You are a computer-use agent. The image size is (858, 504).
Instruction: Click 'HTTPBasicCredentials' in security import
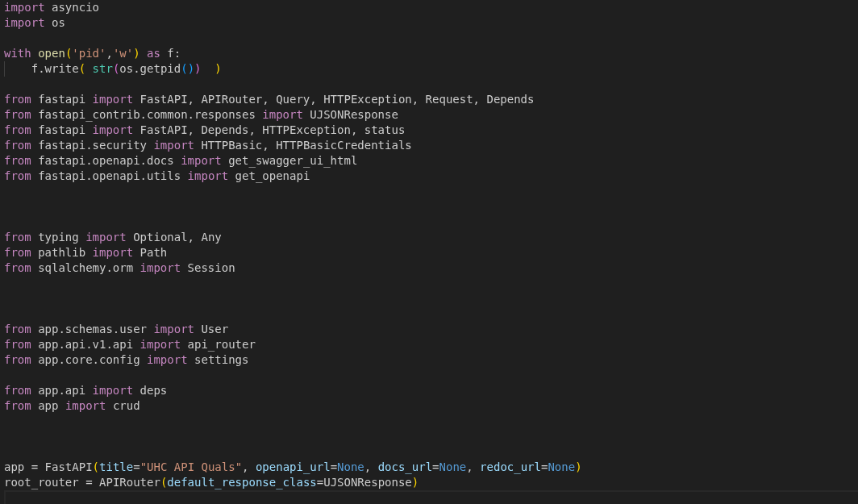pos(344,146)
